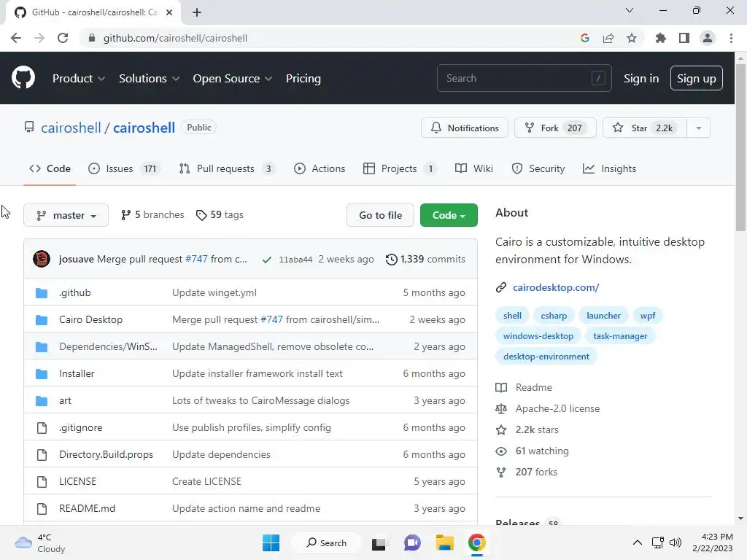747x560 pixels.
Task: Select the Code tab
Action: pyautogui.click(x=50, y=168)
